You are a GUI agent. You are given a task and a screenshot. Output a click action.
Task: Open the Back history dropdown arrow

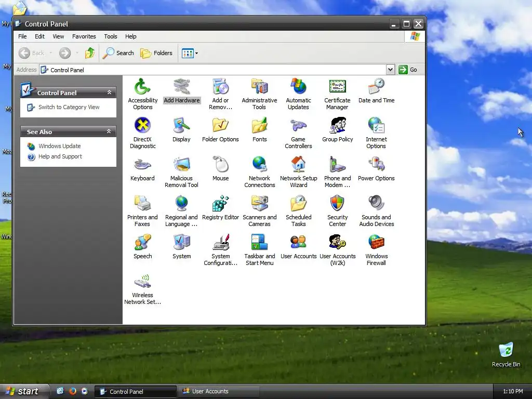pyautogui.click(x=51, y=53)
